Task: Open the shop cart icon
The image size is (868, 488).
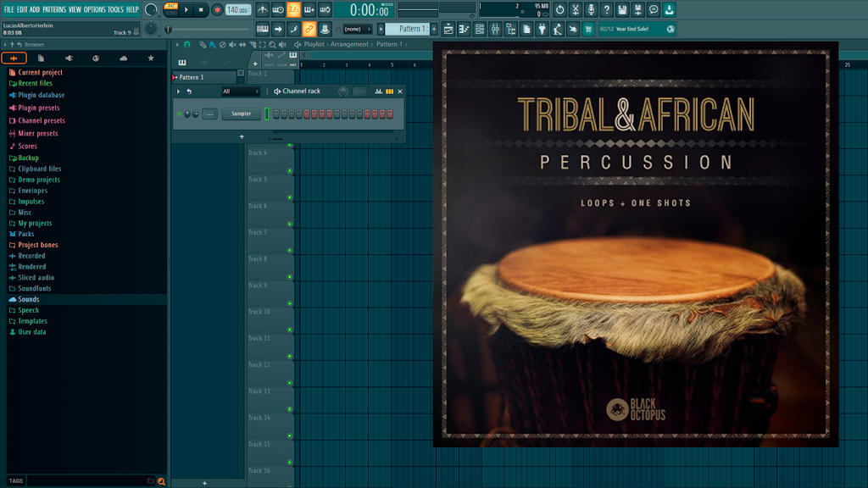Action: [588, 30]
